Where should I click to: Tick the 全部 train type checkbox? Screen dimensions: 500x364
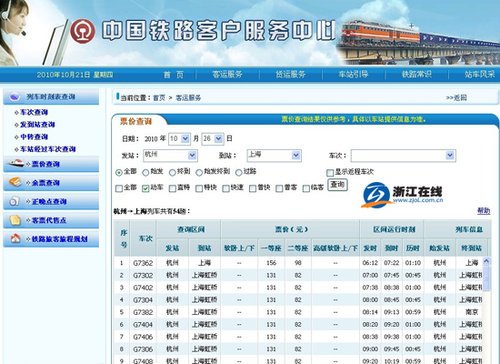point(119,188)
